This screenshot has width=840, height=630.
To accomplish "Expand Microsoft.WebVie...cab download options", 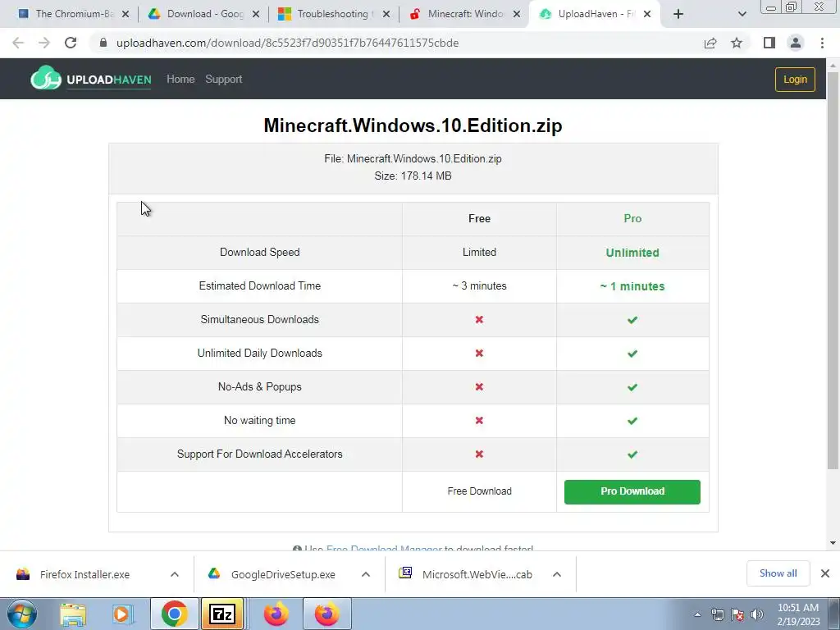I will (x=557, y=574).
